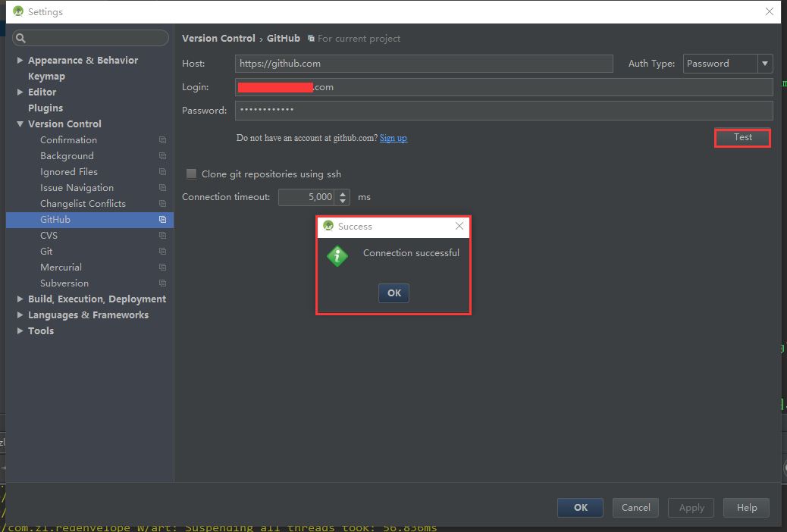Expand Build, Execution, Deployment section

click(20, 299)
